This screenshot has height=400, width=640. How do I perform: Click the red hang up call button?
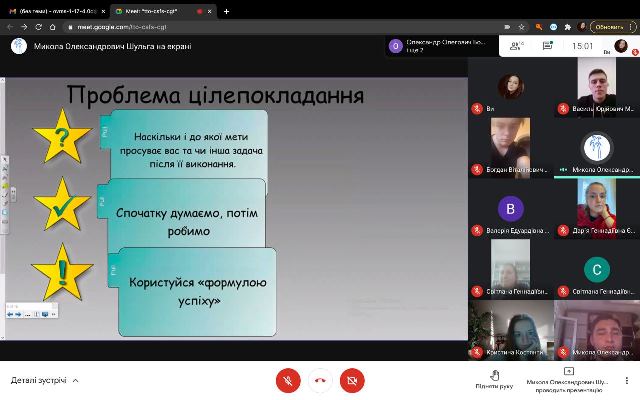click(320, 380)
